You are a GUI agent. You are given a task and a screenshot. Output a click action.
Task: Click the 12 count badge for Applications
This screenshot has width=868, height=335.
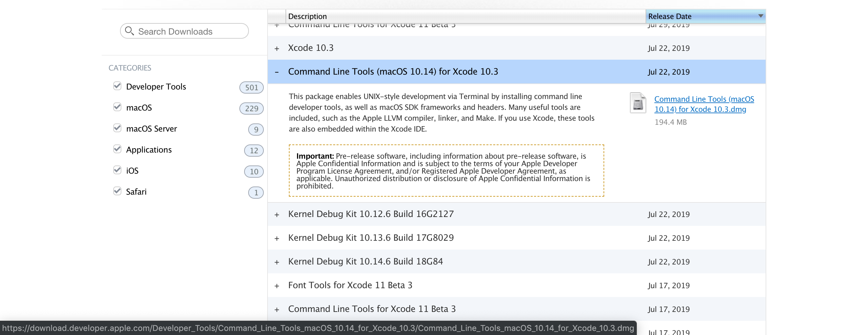coord(254,151)
